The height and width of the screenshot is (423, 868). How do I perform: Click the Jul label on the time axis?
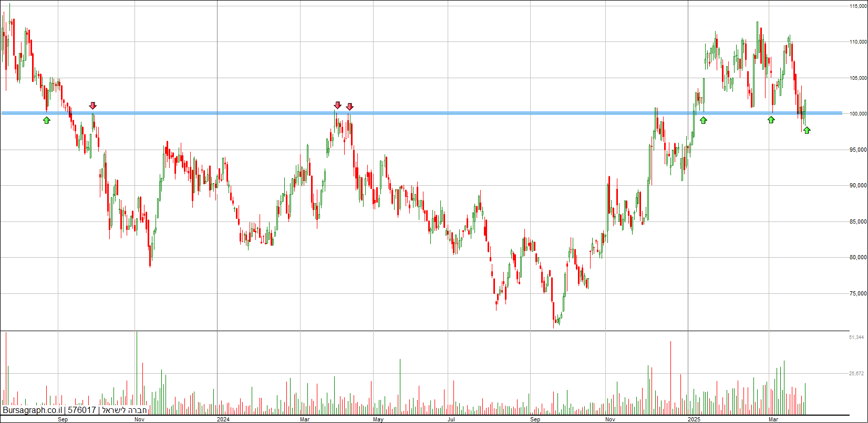451,420
